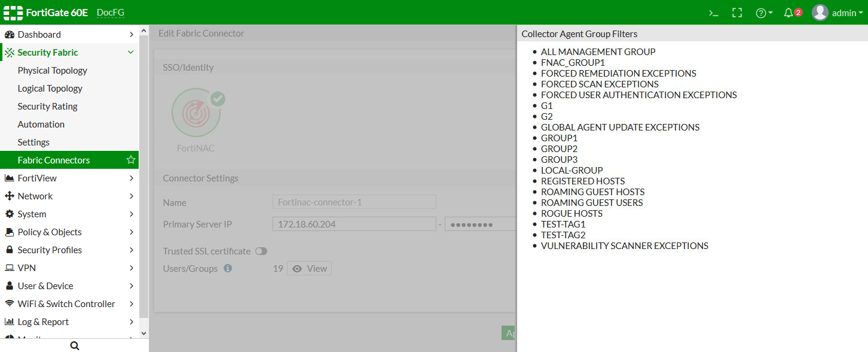Click the View button
868x352 pixels.
[309, 269]
